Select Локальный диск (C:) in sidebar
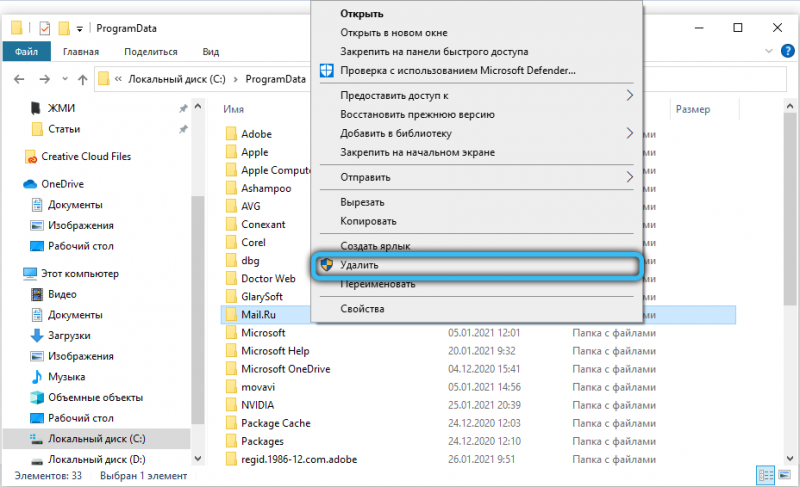 [x=96, y=439]
